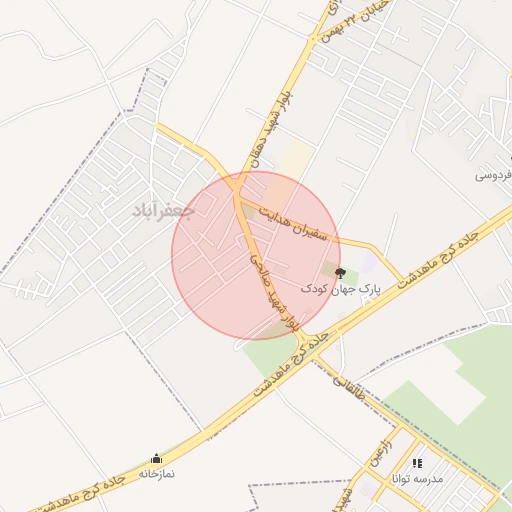Viewport: 512px width, 512px height.
Task: Click the پارک جهان کودک text label
Action: pyautogui.click(x=341, y=289)
